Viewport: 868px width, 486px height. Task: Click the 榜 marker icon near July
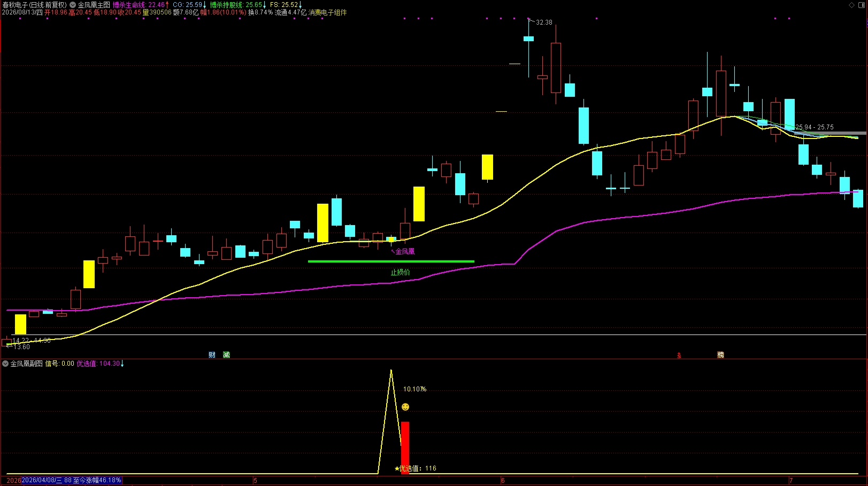(720, 355)
